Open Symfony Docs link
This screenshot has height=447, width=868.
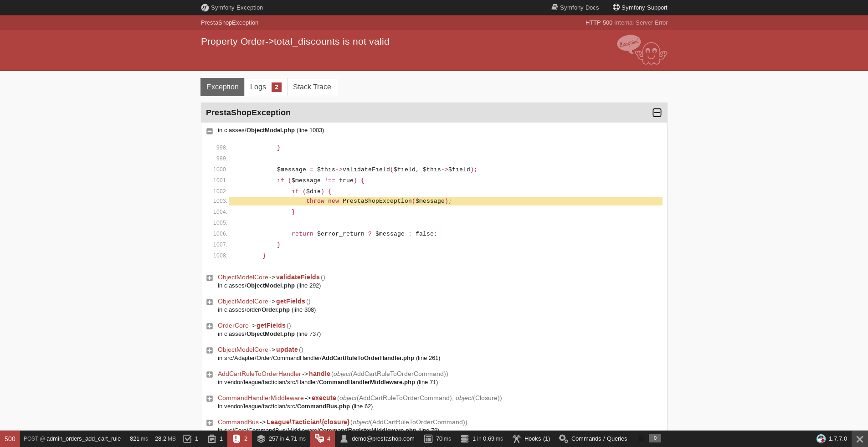click(575, 8)
